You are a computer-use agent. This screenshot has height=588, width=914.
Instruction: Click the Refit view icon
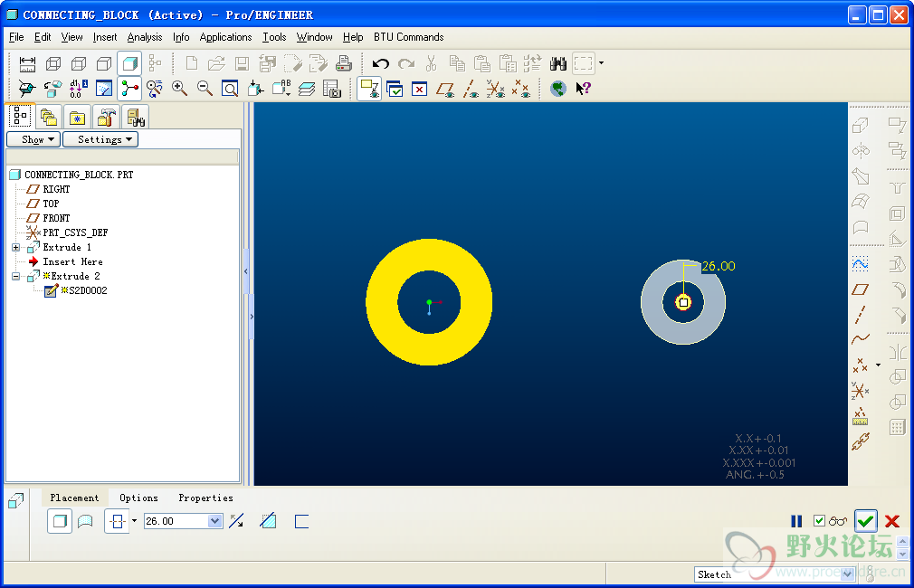click(230, 89)
